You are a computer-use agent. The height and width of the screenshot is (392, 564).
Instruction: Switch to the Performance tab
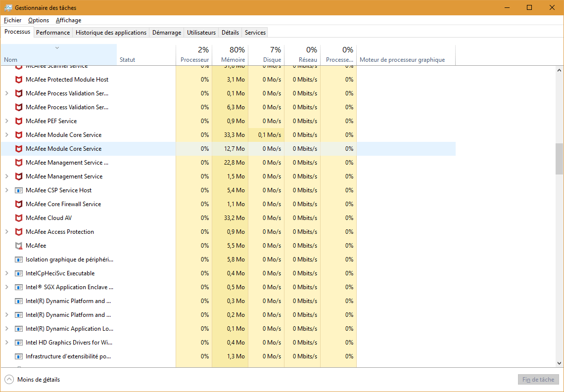pos(53,33)
